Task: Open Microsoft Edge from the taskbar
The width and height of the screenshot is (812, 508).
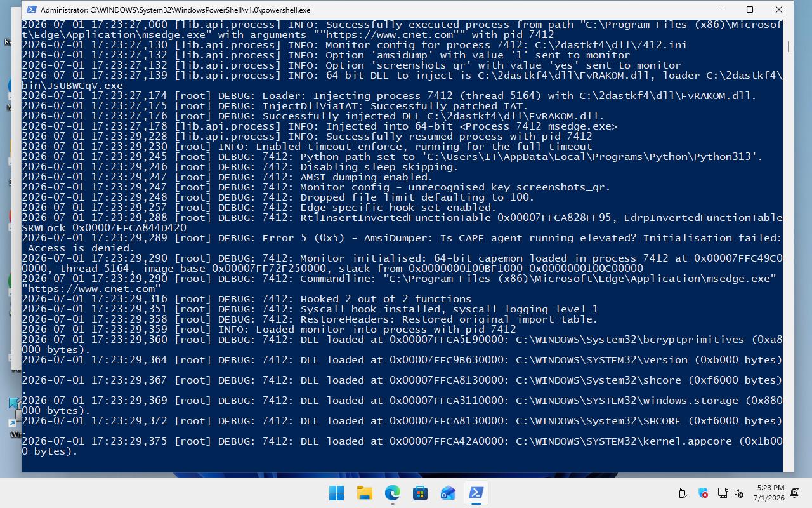Action: pos(393,493)
